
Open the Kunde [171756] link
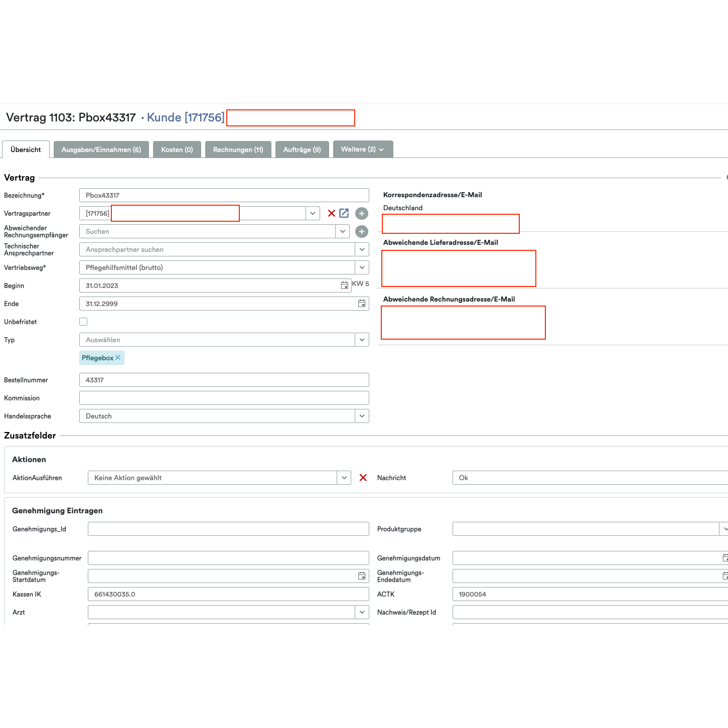(185, 117)
